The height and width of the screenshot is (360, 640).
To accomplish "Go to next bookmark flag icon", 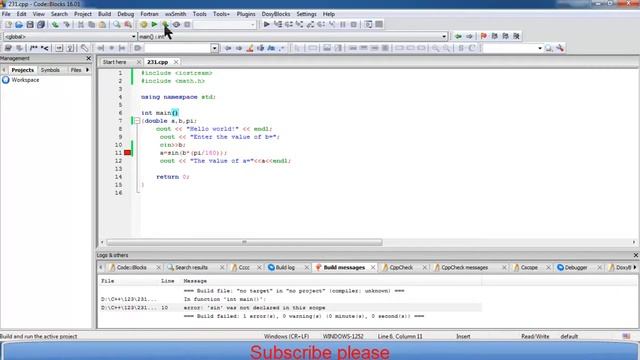I will tap(505, 36).
